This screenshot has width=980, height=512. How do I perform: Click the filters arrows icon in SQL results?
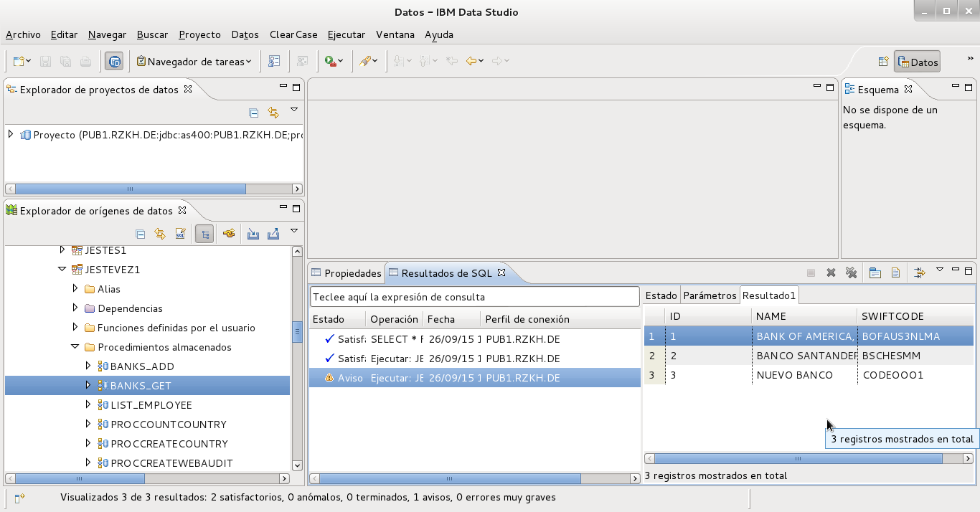tap(920, 272)
